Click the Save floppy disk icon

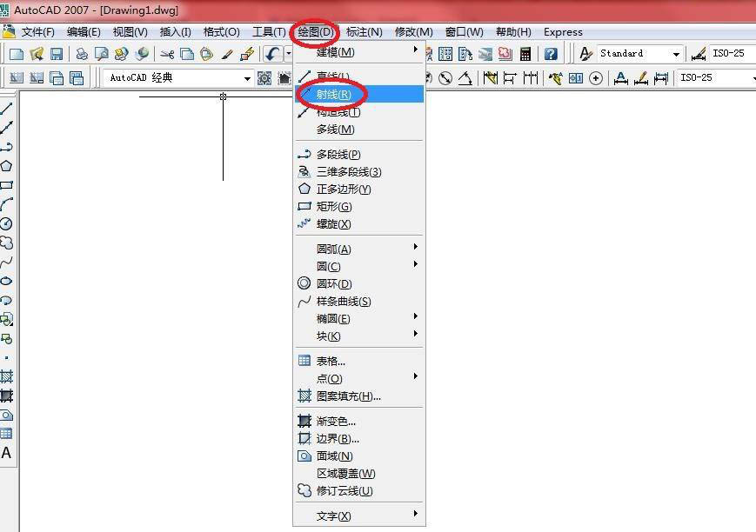tap(57, 54)
